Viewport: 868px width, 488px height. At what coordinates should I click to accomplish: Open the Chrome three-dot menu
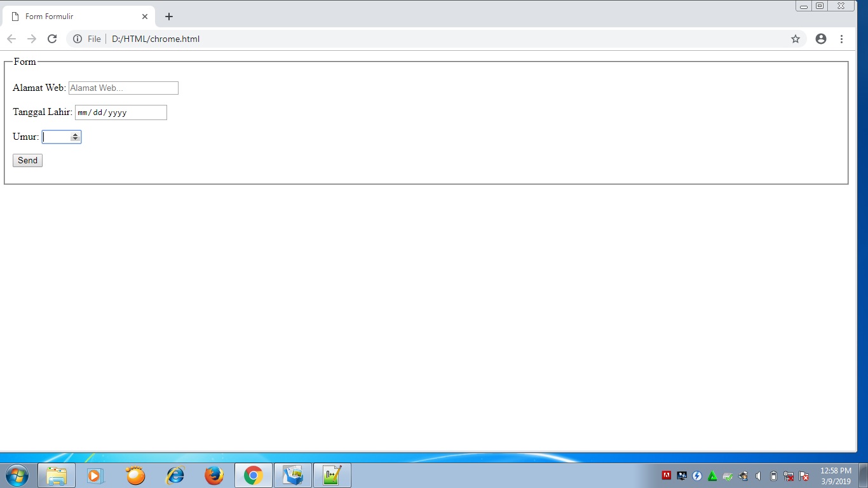click(x=841, y=38)
